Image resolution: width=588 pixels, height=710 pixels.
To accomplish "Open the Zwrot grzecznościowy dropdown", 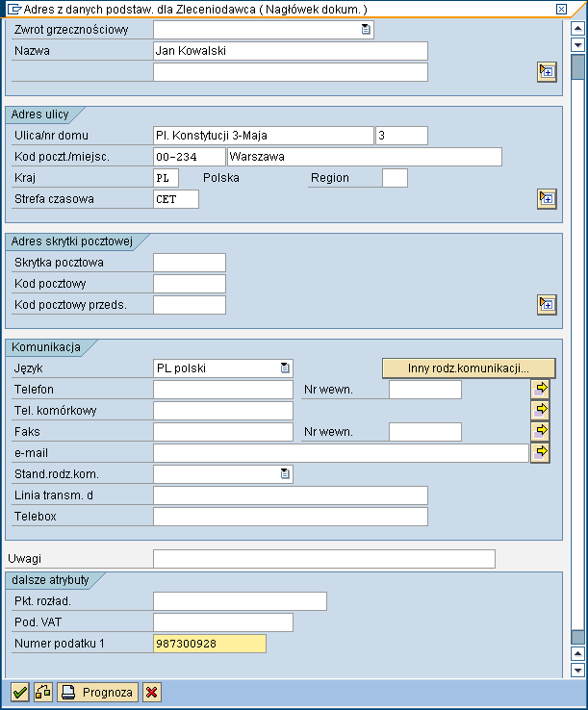I will (366, 30).
